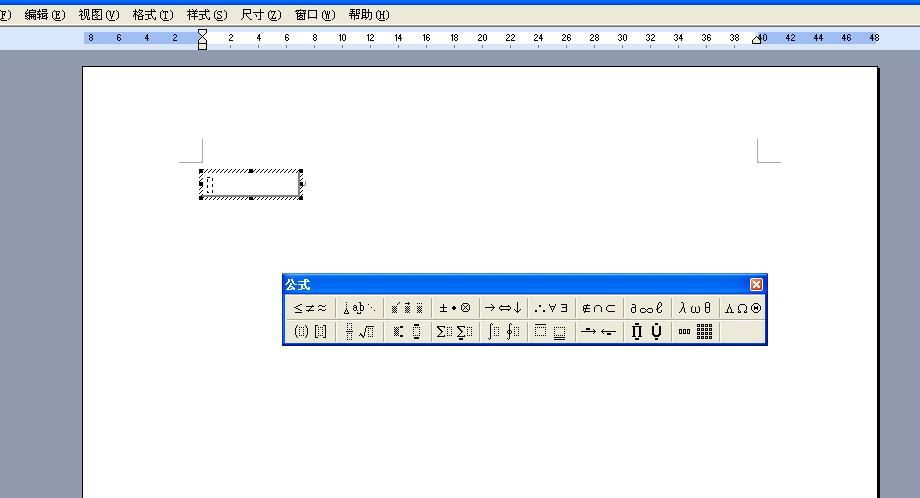Click the first line indent marker on ruler

coord(202,33)
